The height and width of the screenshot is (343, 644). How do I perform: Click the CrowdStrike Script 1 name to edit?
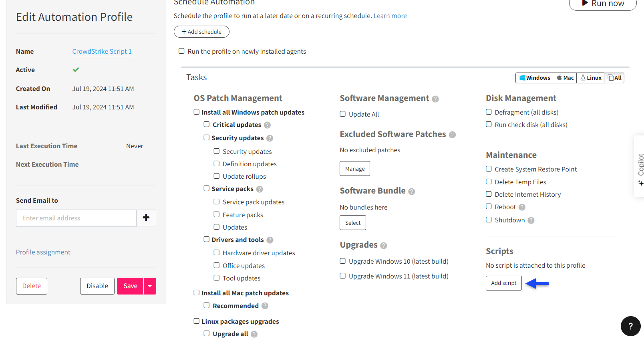point(102,51)
